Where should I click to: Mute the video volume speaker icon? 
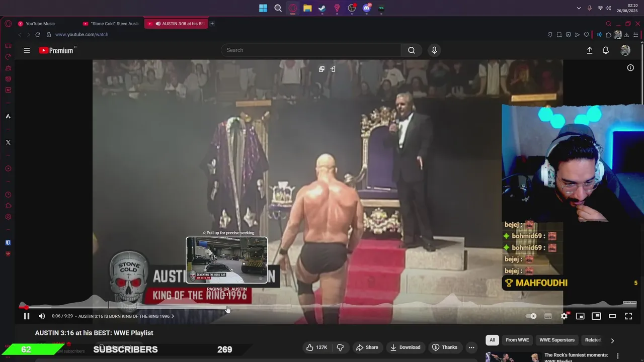(x=42, y=316)
